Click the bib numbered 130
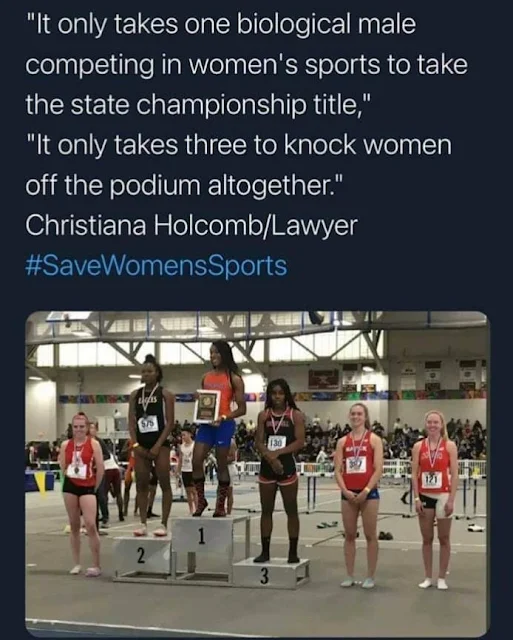The image size is (513, 640). click(276, 443)
